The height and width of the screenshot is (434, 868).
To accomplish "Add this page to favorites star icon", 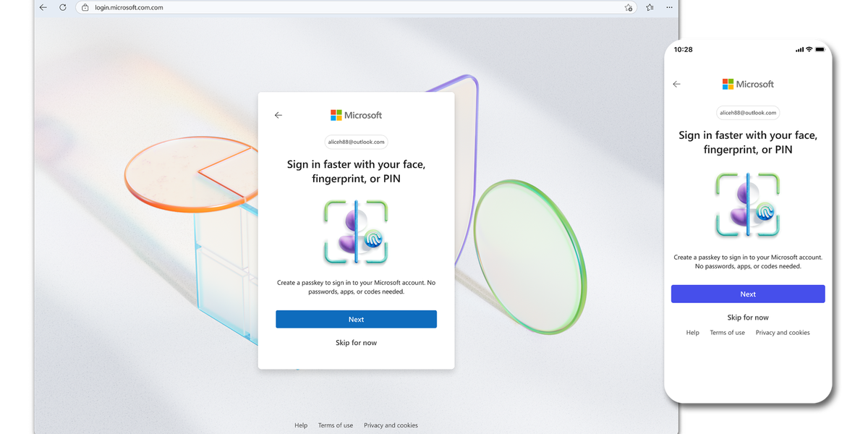I will (x=628, y=7).
